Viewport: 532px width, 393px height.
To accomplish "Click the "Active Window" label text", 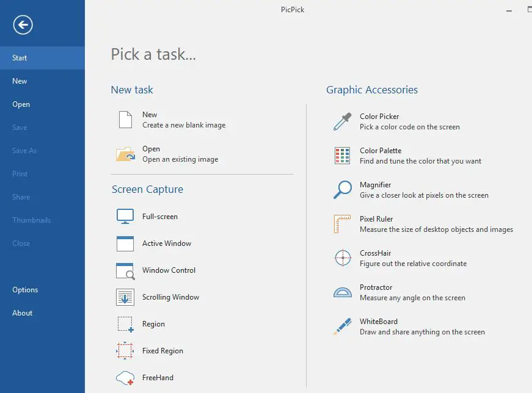I will [x=167, y=243].
